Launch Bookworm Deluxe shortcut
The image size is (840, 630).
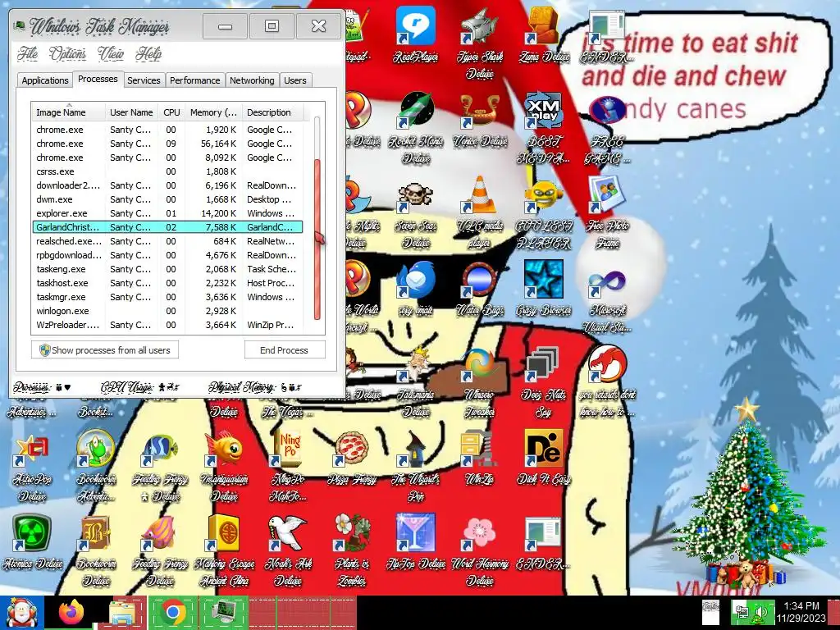(97, 550)
